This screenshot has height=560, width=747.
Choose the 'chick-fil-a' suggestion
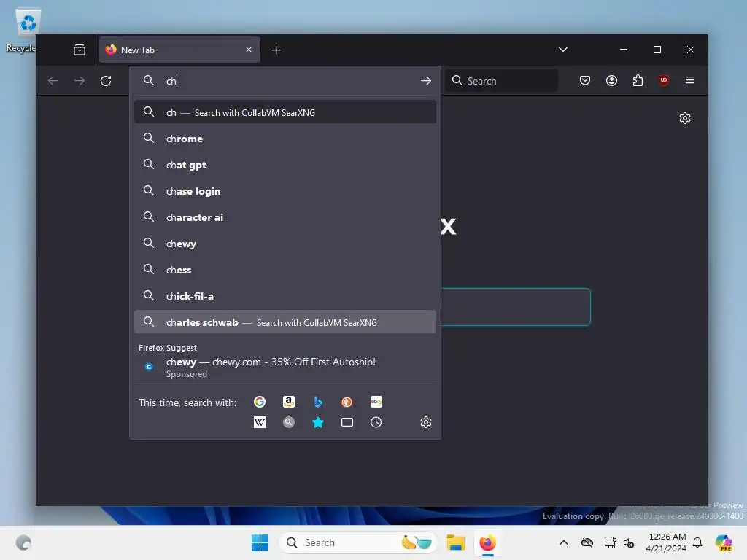285,296
